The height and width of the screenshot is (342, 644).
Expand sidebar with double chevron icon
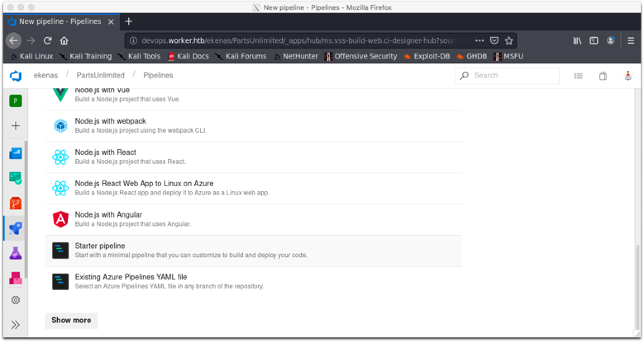point(16,325)
